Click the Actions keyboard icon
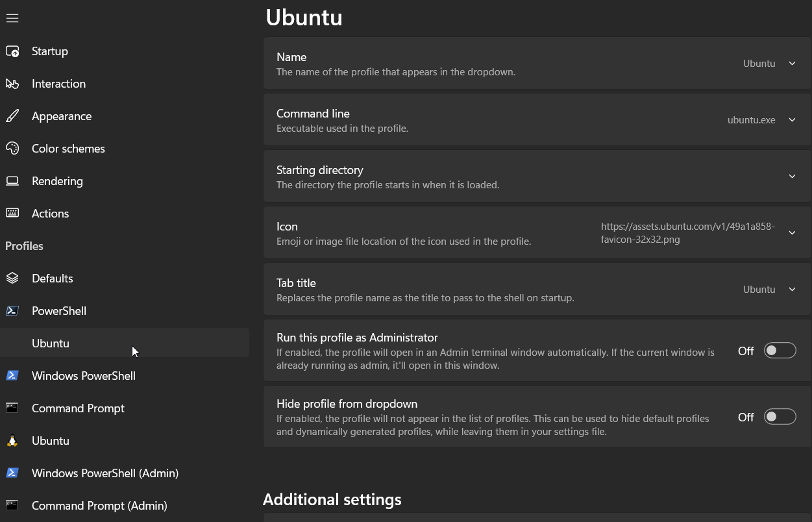Image resolution: width=812 pixels, height=522 pixels. (12, 214)
